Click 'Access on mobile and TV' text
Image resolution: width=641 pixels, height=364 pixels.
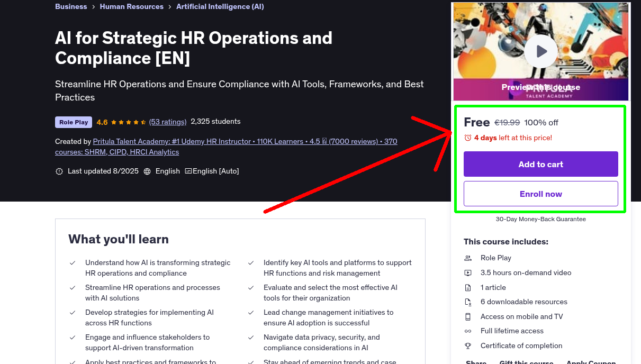522,317
